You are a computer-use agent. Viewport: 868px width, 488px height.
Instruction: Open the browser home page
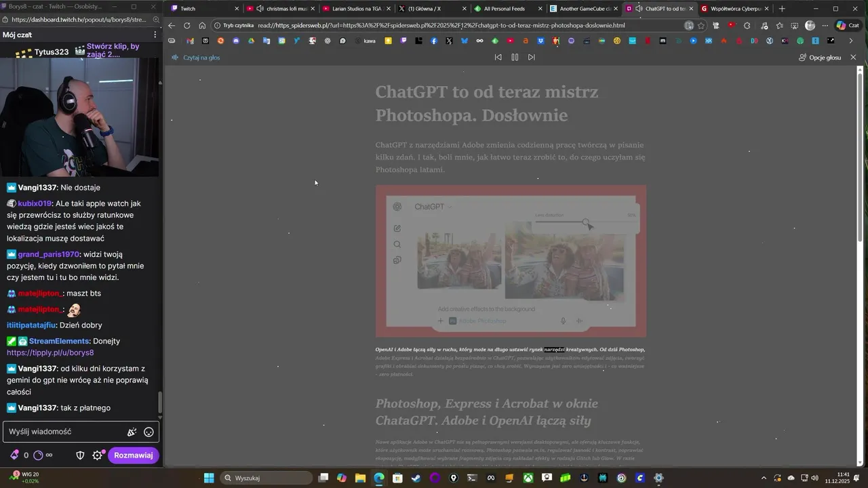pyautogui.click(x=202, y=26)
